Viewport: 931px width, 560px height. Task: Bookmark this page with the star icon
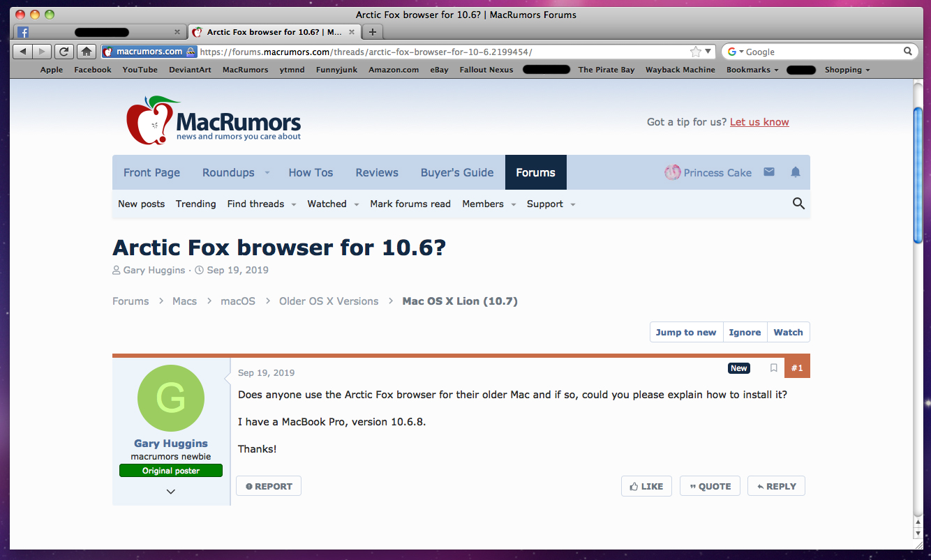(x=695, y=52)
